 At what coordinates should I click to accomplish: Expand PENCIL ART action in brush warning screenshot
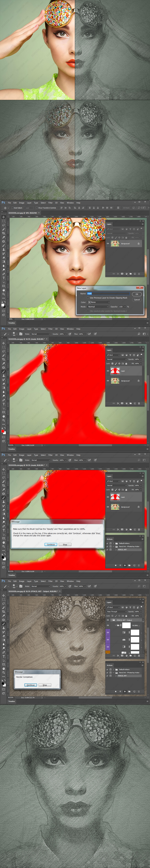(116, 550)
